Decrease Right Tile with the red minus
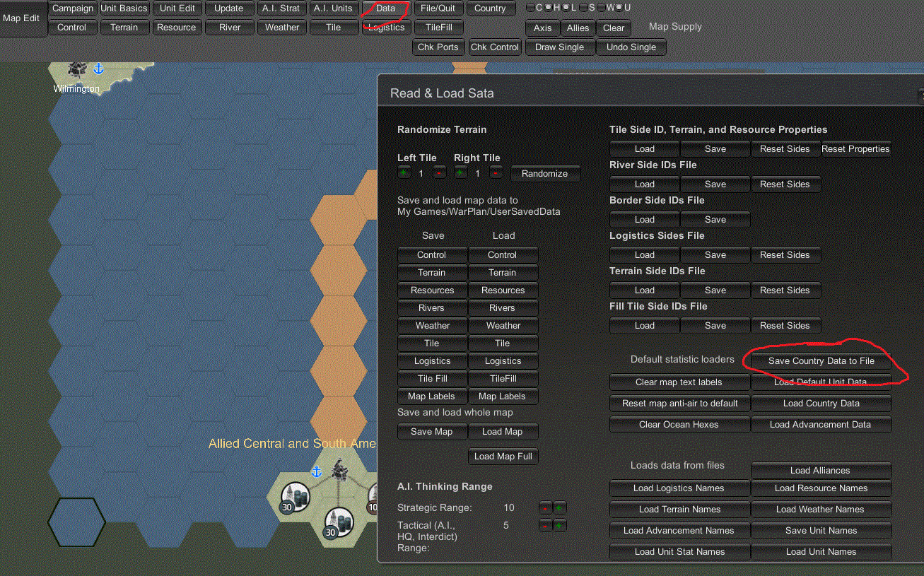 tap(496, 173)
